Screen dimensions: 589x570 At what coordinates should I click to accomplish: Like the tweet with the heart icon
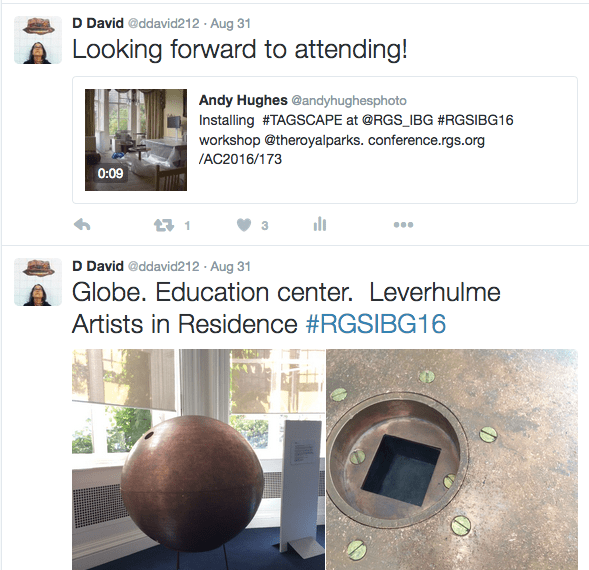pos(244,225)
